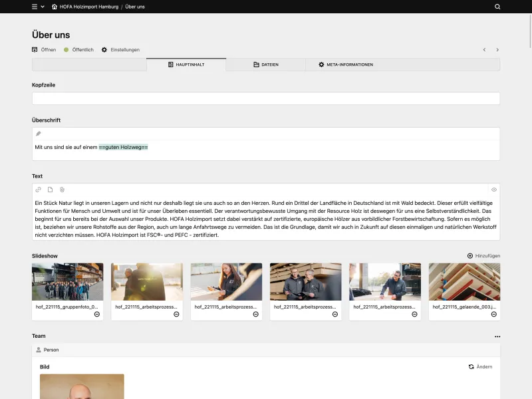The image size is (532, 399).
Task: Click the document icon in the Text toolbar
Action: tap(50, 190)
